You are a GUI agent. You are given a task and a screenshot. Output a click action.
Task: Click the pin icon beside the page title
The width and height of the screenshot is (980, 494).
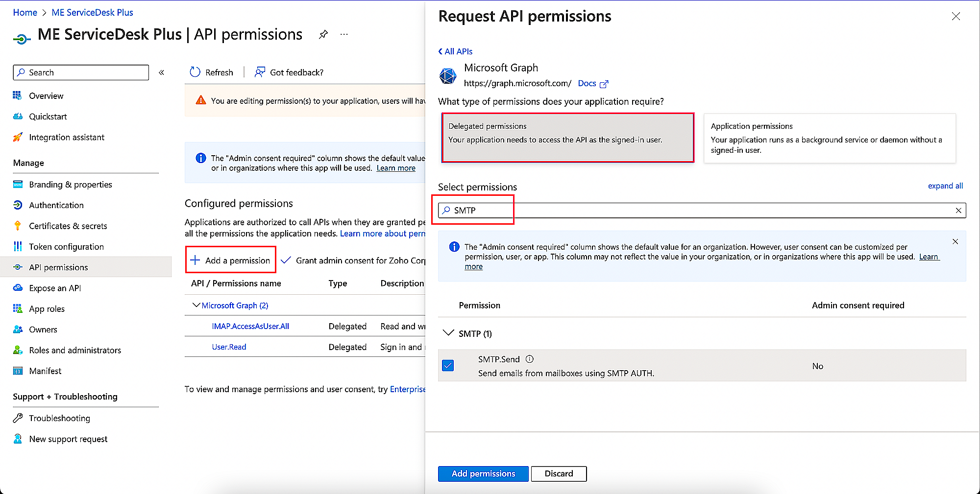[x=323, y=35]
